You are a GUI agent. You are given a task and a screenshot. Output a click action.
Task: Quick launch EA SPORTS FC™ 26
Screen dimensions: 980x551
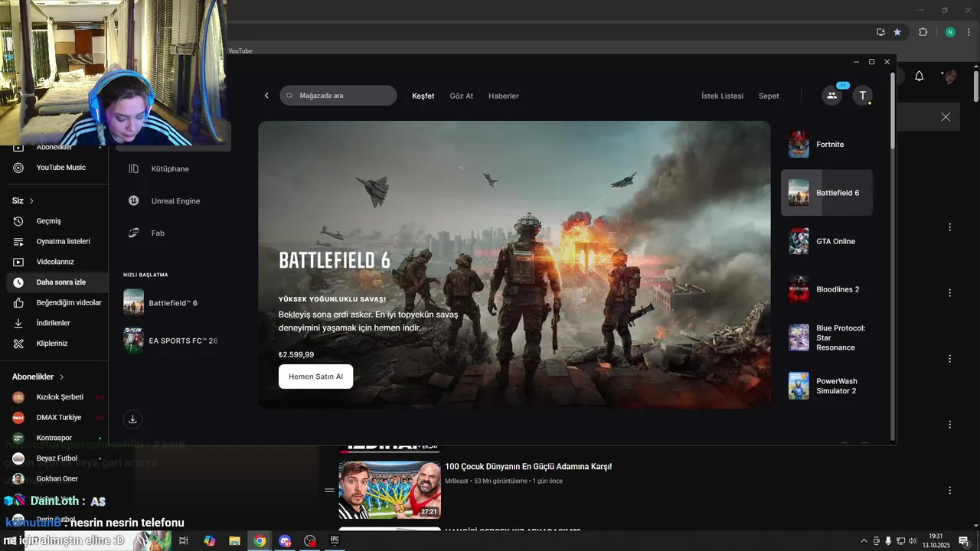coord(171,340)
